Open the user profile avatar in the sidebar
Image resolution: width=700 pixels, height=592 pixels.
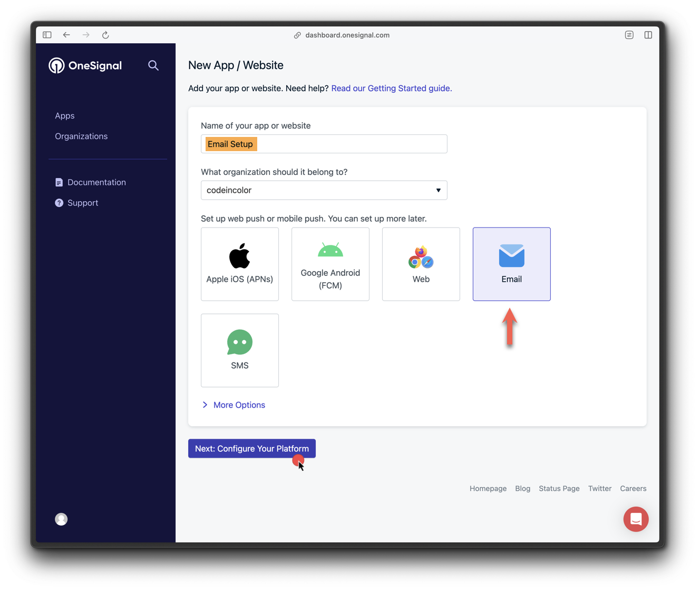click(x=61, y=519)
